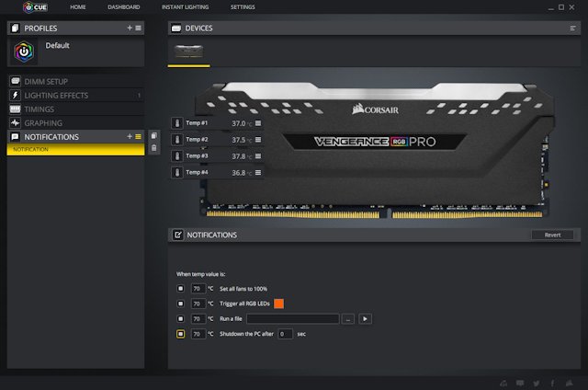
Task: Add a new profile with plus icon
Action: click(130, 28)
